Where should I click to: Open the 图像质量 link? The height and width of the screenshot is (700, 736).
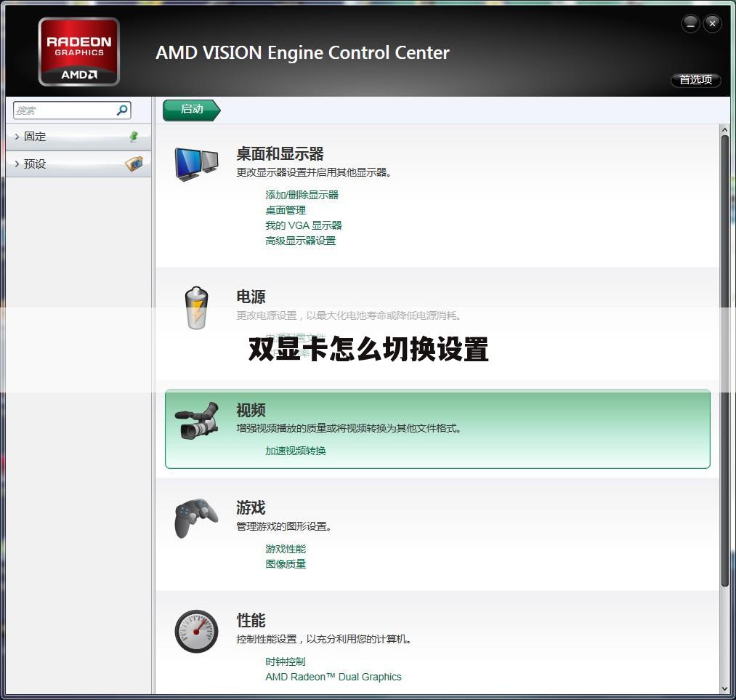coord(286,564)
